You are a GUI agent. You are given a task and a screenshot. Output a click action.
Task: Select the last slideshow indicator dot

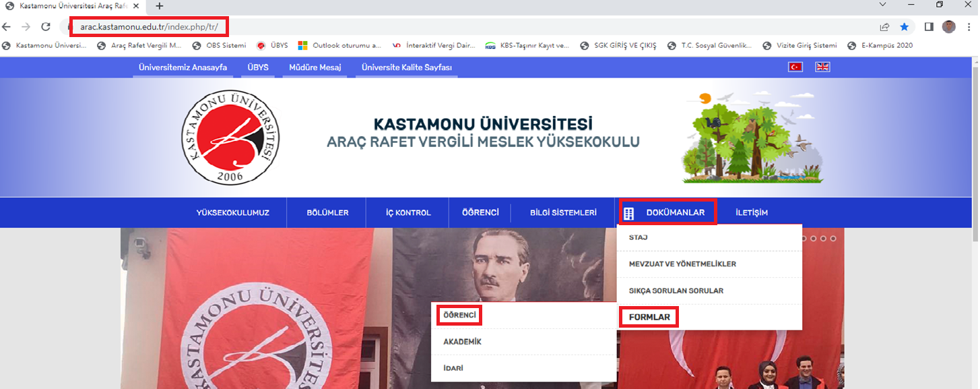833,238
